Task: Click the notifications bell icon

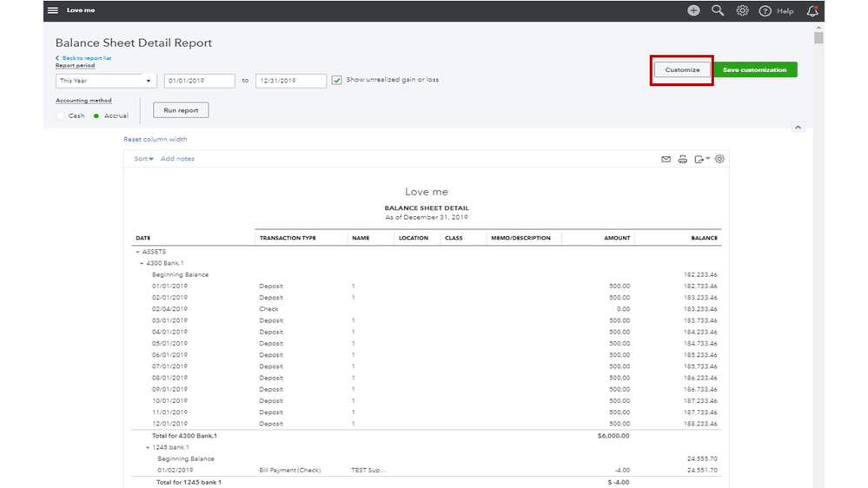Action: tap(812, 10)
